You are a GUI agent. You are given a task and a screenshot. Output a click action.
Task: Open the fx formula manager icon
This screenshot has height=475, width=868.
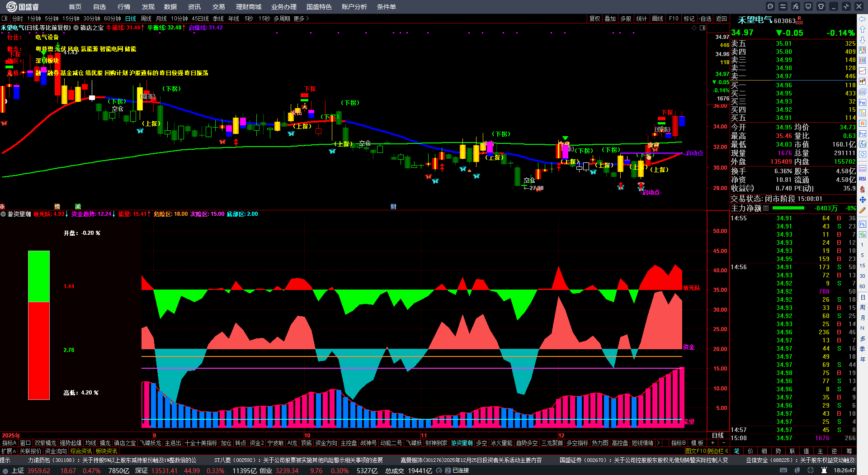796,6
